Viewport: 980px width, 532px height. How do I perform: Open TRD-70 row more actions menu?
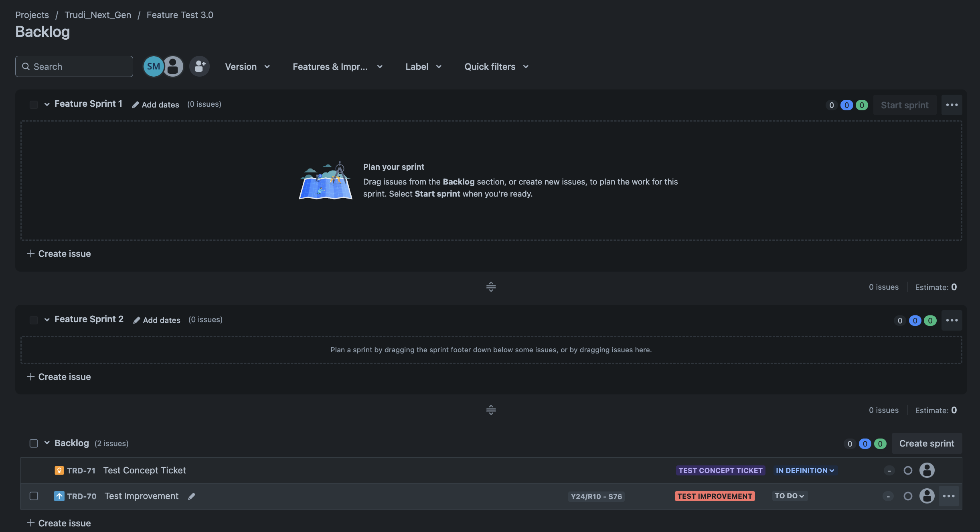click(949, 496)
